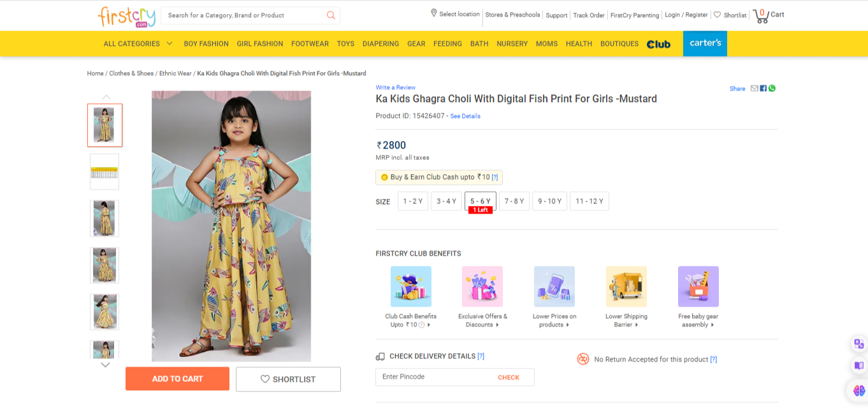This screenshot has width=868, height=410.
Task: Share product on Facebook
Action: 763,89
